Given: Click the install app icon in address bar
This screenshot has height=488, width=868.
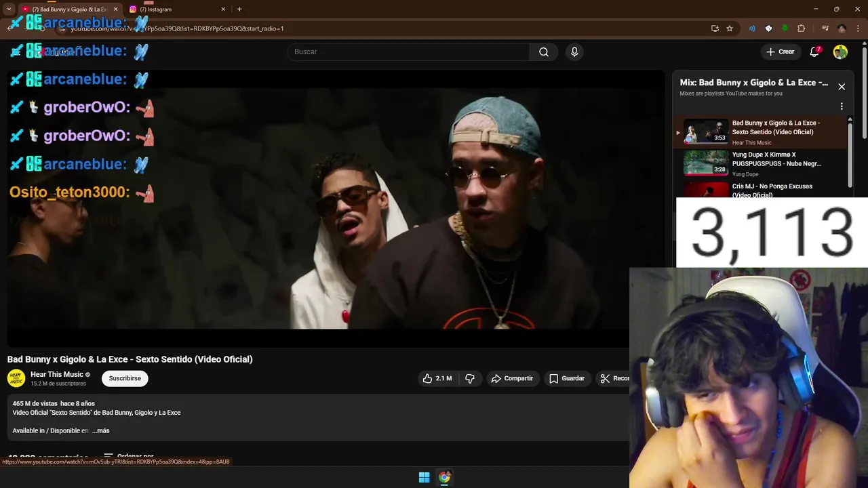Looking at the screenshot, I should [x=715, y=28].
